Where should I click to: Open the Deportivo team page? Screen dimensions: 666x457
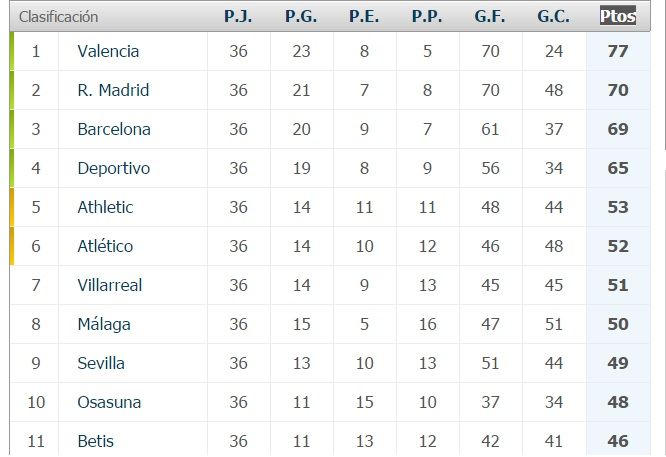coord(113,168)
